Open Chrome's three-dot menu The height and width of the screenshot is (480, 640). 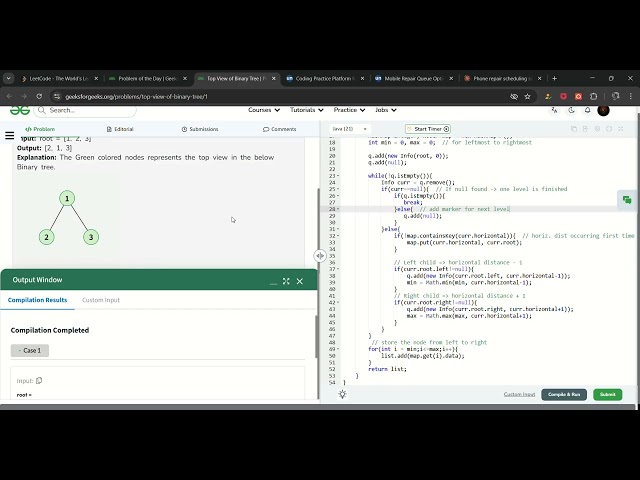(x=631, y=97)
